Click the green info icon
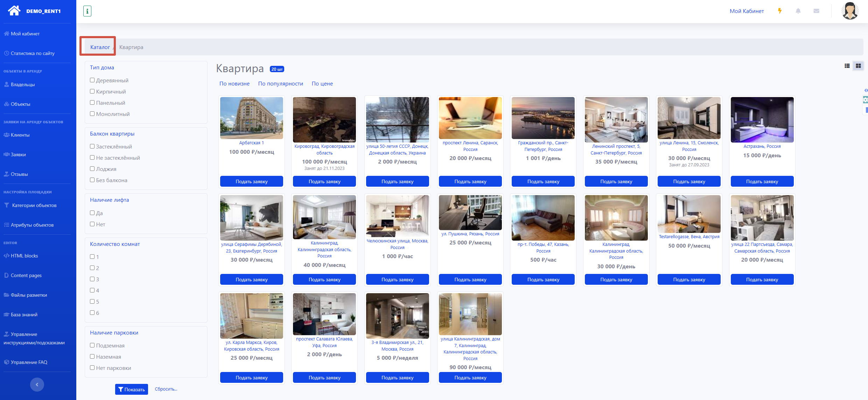This screenshot has width=868, height=400. click(x=87, y=11)
